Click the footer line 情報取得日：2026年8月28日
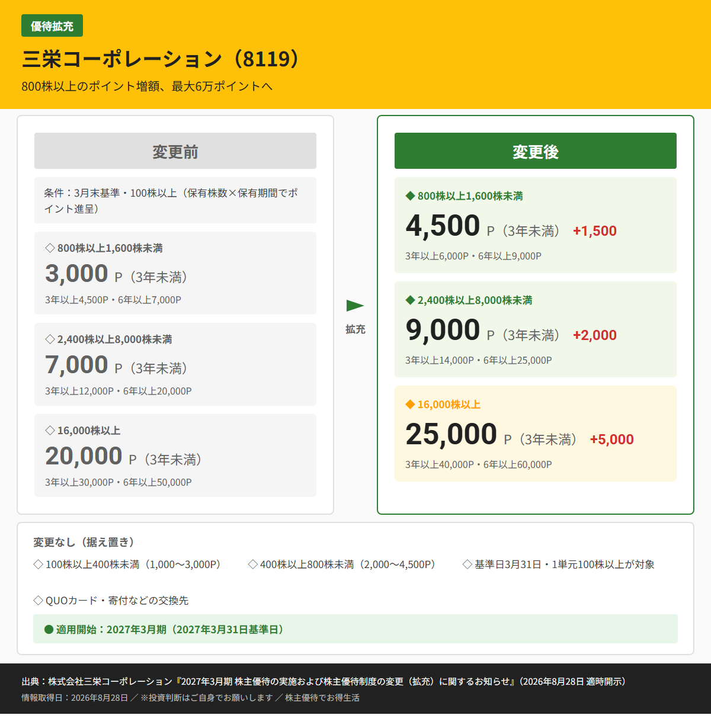Image resolution: width=711 pixels, height=728 pixels. [190, 698]
